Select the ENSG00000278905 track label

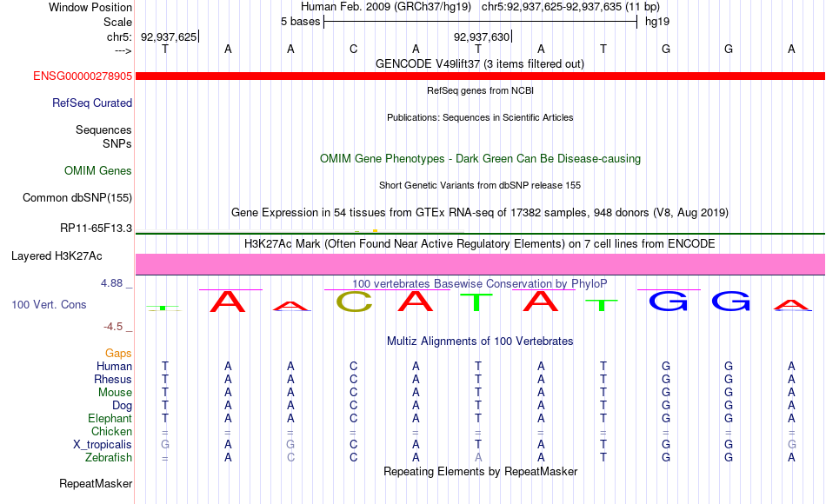(83, 76)
